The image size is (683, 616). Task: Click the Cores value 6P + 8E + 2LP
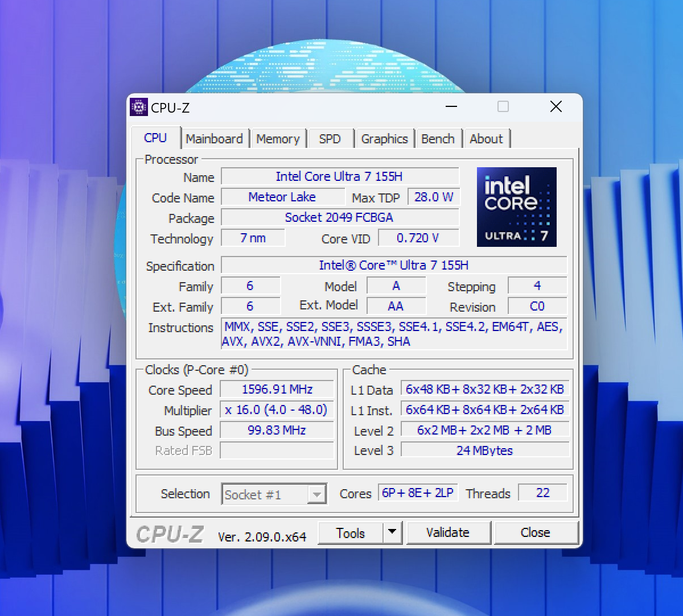(x=418, y=493)
